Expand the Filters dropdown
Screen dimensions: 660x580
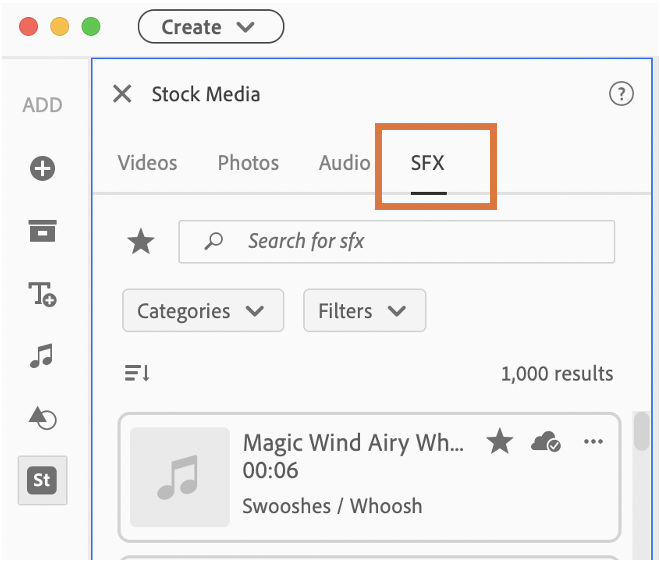[x=364, y=311]
